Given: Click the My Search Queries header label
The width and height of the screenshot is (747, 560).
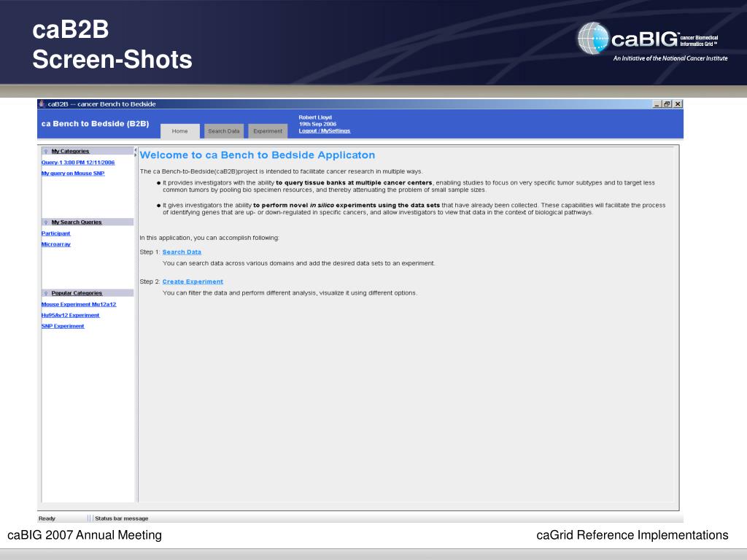Looking at the screenshot, I should click(76, 222).
